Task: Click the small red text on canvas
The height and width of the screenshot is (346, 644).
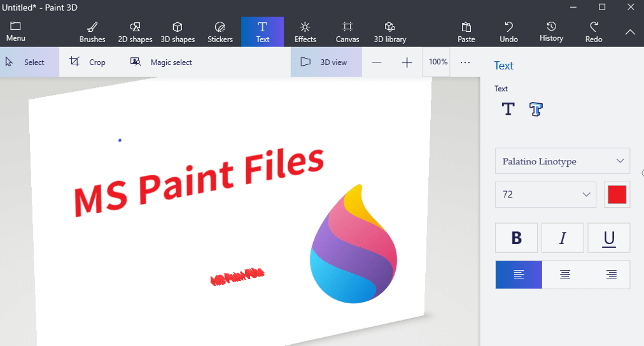Action: tap(237, 277)
